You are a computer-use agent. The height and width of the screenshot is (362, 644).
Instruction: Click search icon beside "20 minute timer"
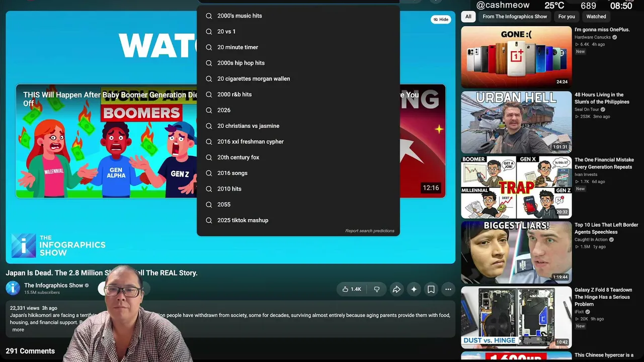click(209, 47)
